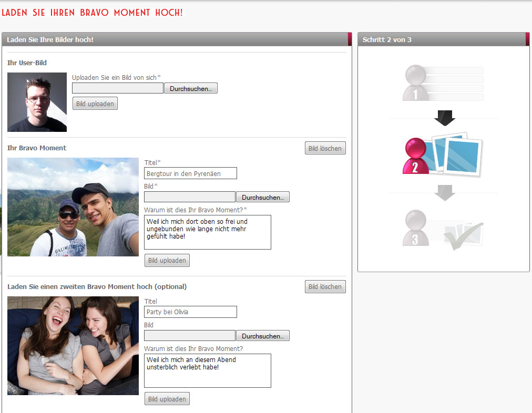532x413 pixels.
Task: Click the step 2 photo upload icon
Action: pos(443,154)
